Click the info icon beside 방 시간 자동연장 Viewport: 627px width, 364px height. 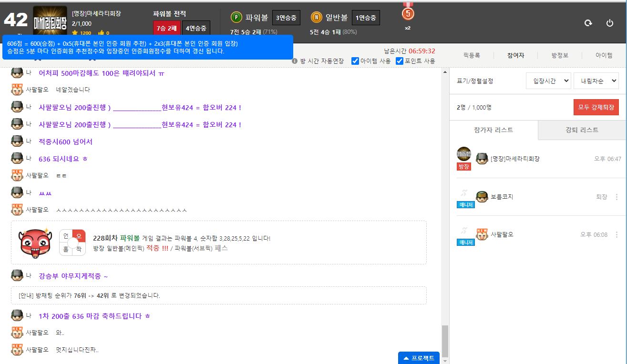point(295,61)
